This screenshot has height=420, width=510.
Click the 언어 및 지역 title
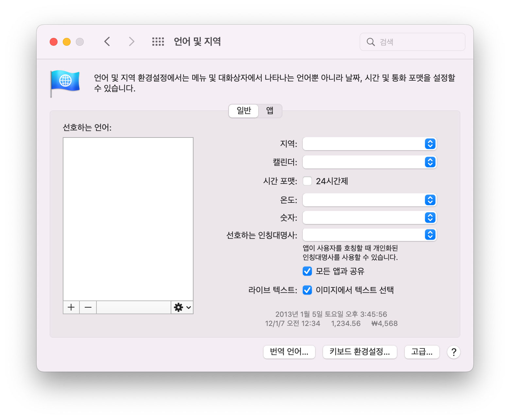[x=197, y=41]
